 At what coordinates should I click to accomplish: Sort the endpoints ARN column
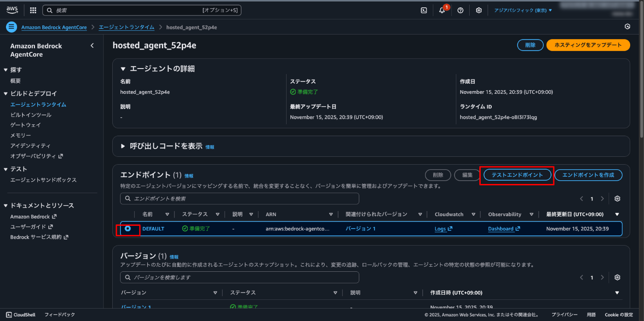tap(331, 214)
